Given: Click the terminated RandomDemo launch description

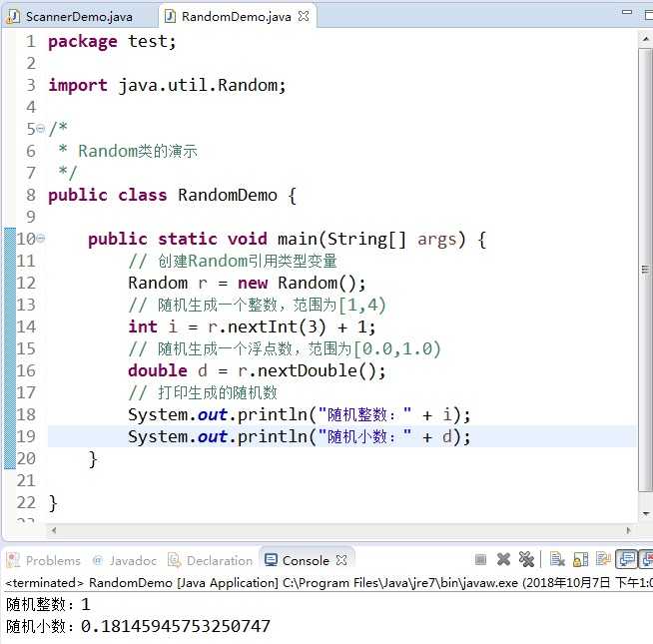Looking at the screenshot, I should (328, 582).
